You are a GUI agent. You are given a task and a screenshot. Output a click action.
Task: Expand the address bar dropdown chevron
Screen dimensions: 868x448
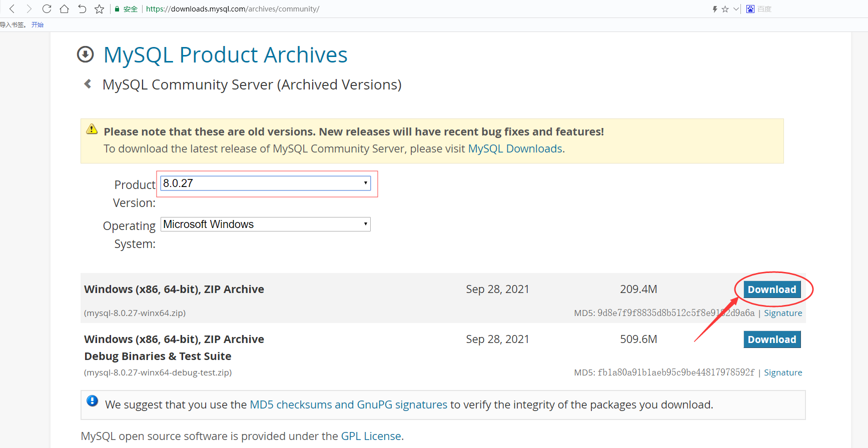pos(736,9)
